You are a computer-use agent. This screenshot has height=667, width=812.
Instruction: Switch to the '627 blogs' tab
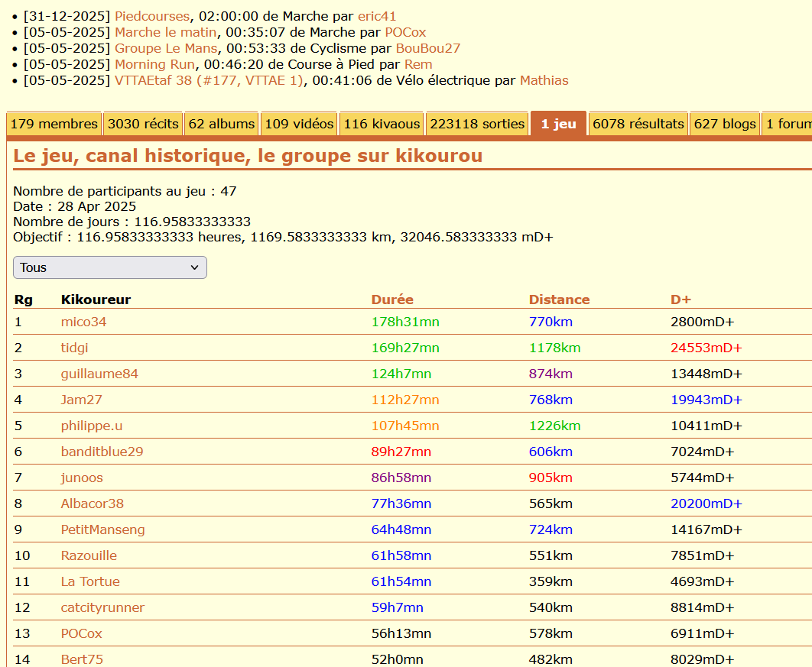[724, 124]
